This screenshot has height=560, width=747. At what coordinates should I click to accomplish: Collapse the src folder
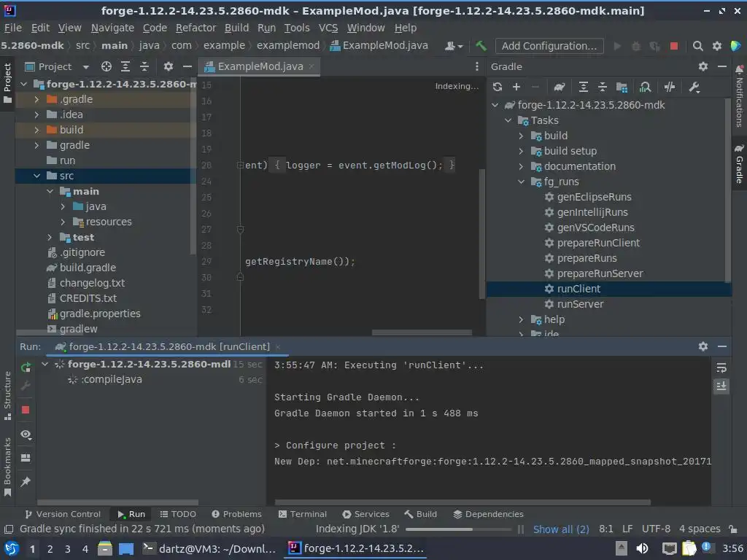(36, 176)
